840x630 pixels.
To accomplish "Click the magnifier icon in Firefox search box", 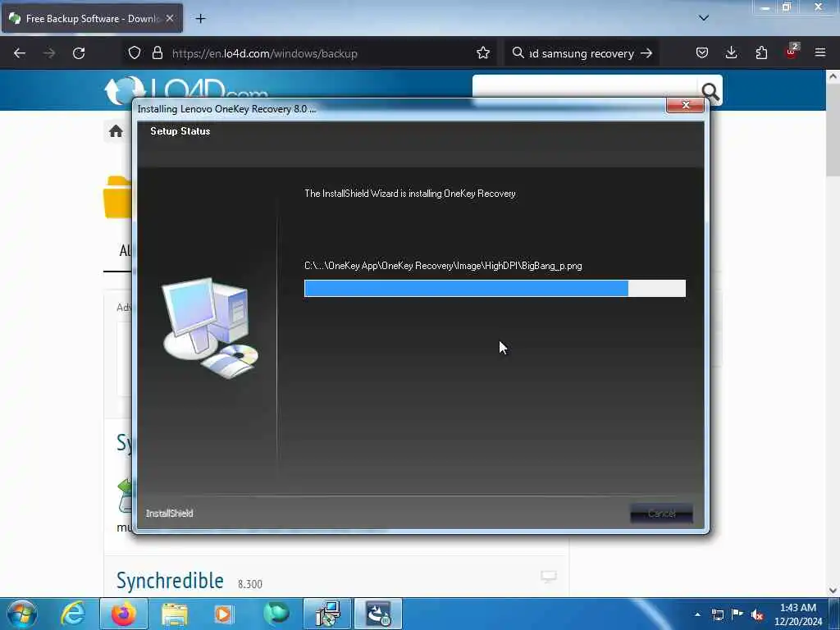I will (518, 53).
